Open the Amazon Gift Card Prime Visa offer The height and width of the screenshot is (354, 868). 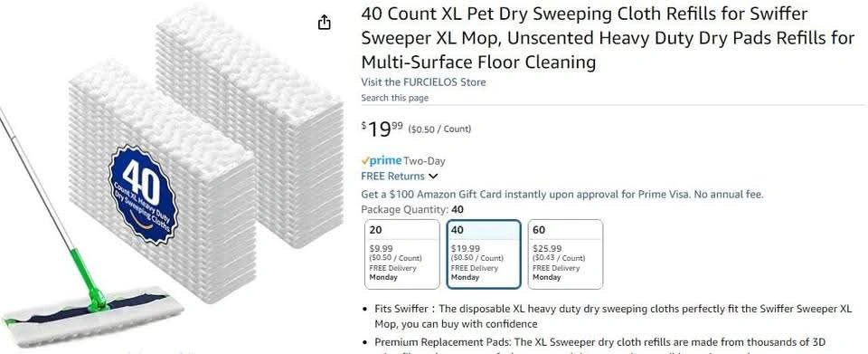point(562,195)
